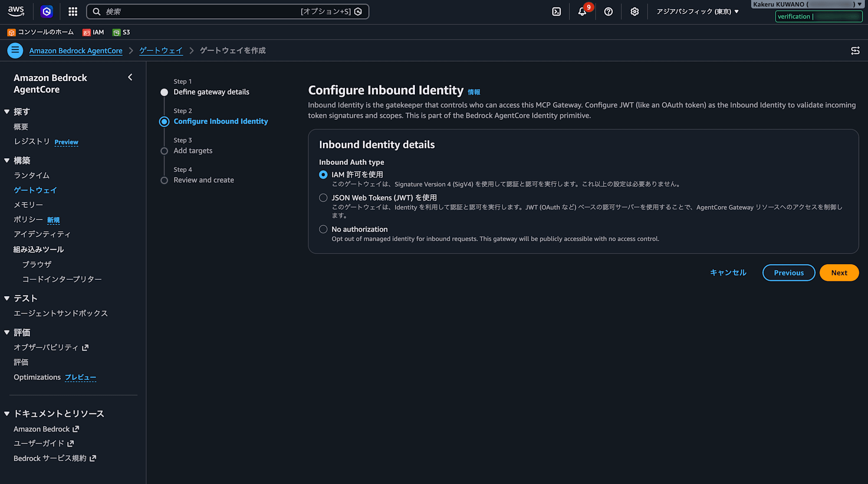The height and width of the screenshot is (484, 868).
Task: Open Bedrock サービス規約 external link
Action: tap(55, 458)
